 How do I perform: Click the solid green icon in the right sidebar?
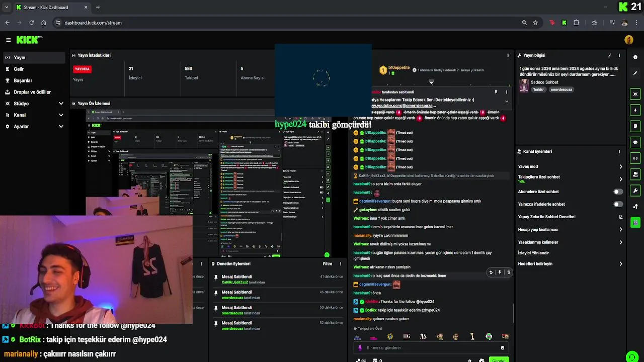[x=635, y=222]
